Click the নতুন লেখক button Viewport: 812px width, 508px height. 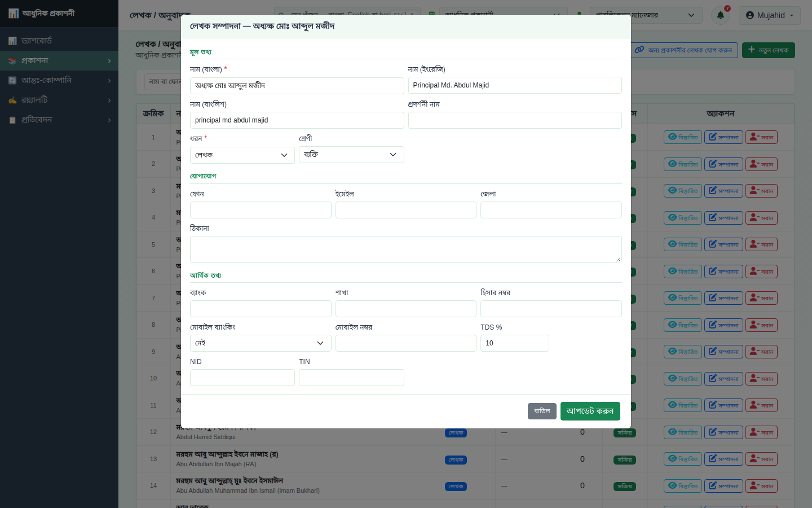[769, 50]
